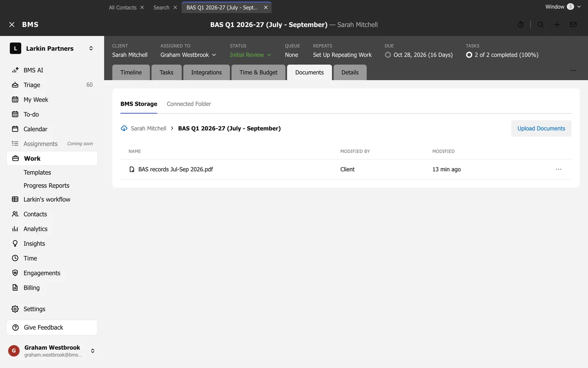Open BAS records Jul-Sep 2026.pdf file
This screenshot has height=368, width=588.
click(x=176, y=169)
